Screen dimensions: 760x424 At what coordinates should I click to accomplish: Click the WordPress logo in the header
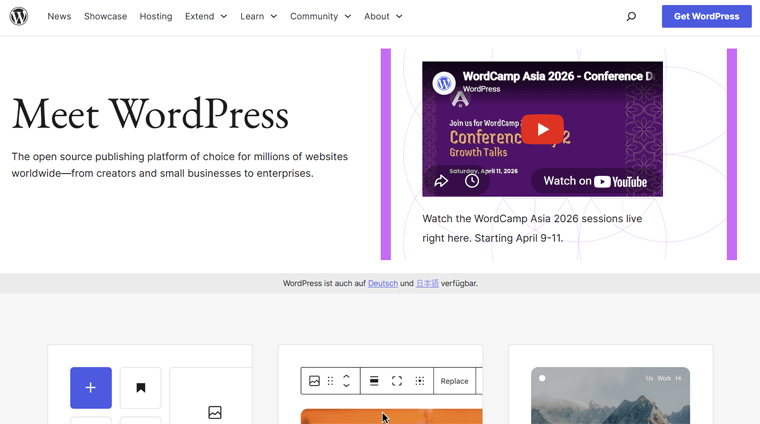[x=18, y=16]
